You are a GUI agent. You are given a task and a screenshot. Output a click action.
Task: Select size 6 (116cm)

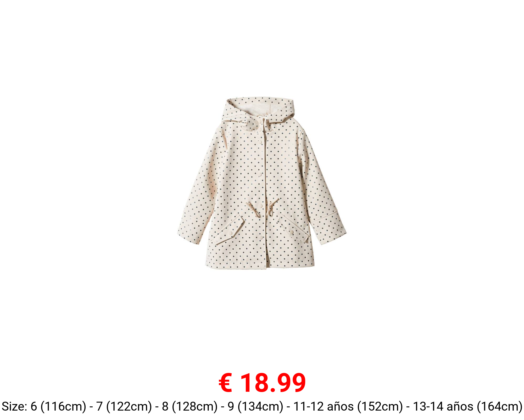[58, 406]
